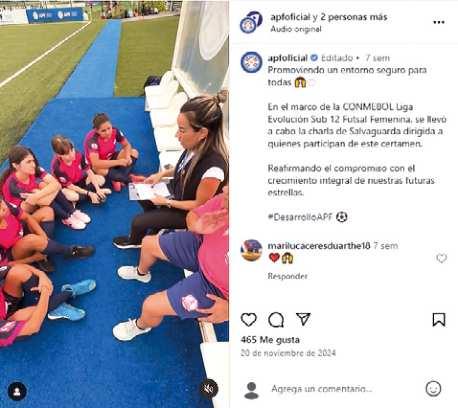Show tagged people in the video

point(17,391)
